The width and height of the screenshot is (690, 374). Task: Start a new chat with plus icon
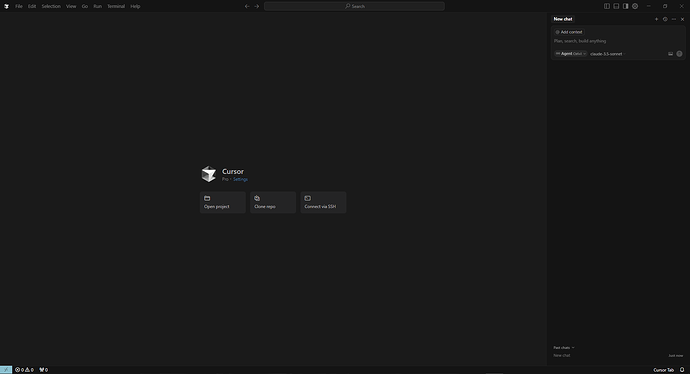click(x=657, y=19)
